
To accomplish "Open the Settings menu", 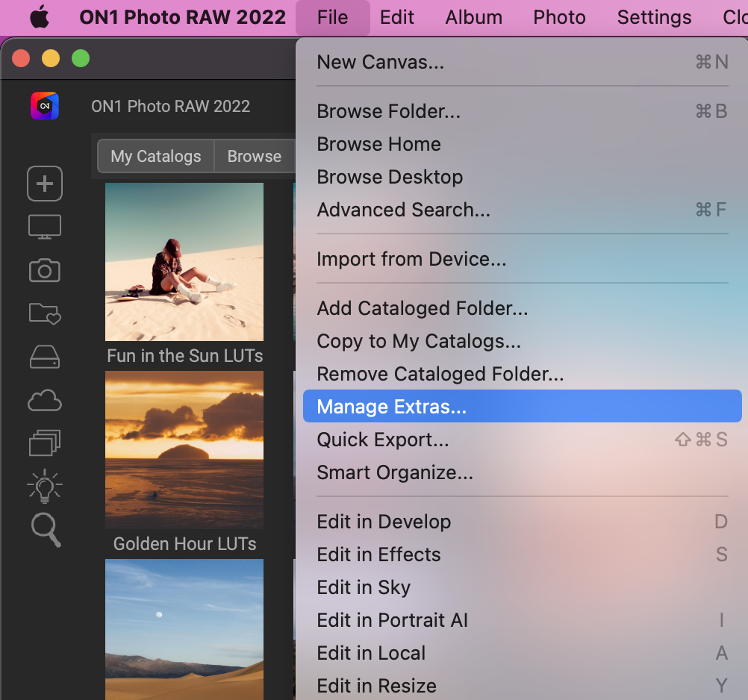I will click(x=653, y=16).
